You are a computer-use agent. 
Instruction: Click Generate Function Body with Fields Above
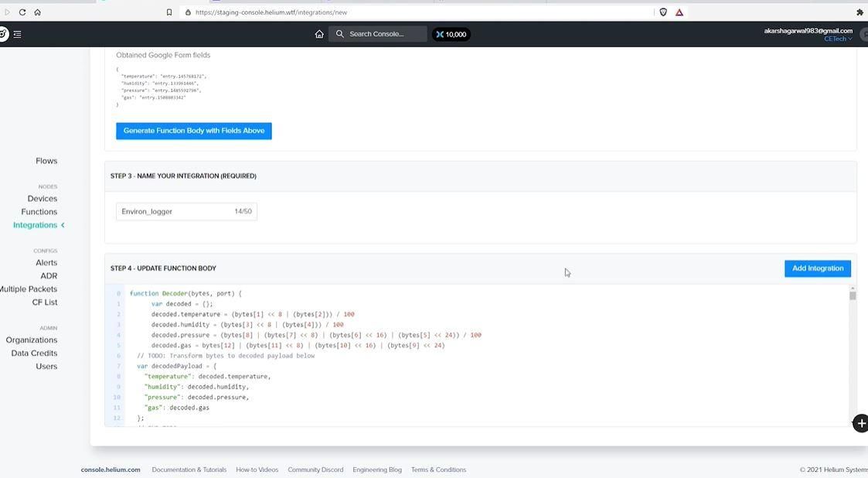click(x=194, y=131)
